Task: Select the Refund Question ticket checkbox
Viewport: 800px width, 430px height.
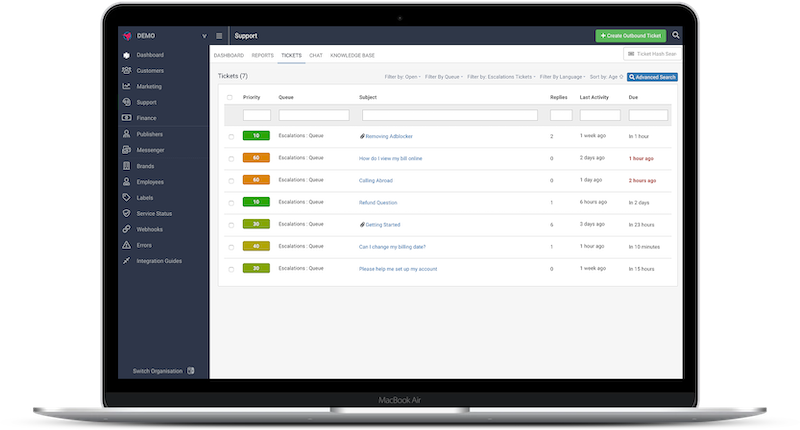Action: tap(229, 202)
